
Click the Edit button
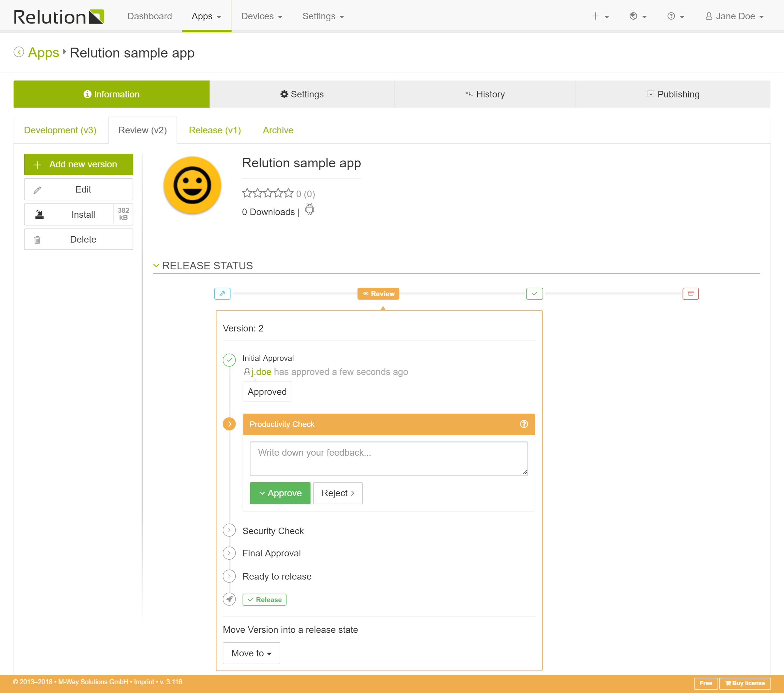(79, 189)
